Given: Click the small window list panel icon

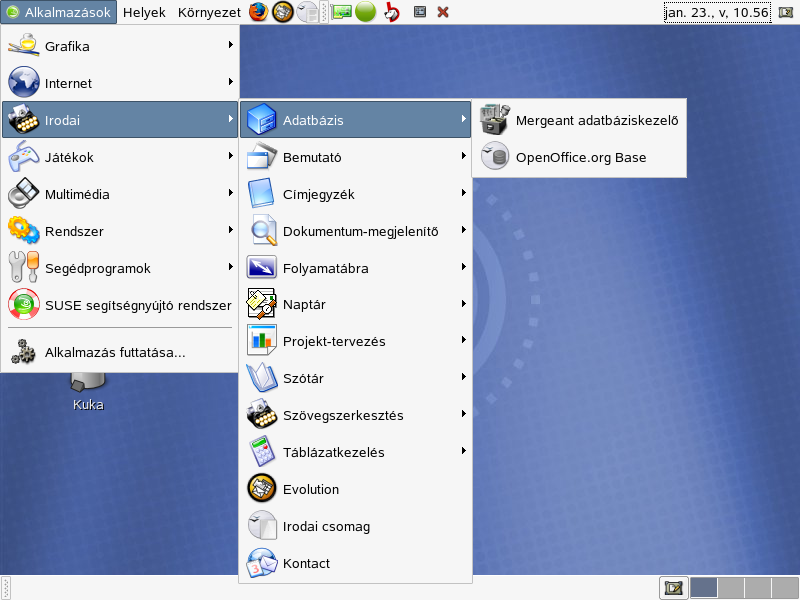Looking at the screenshot, I should point(420,12).
